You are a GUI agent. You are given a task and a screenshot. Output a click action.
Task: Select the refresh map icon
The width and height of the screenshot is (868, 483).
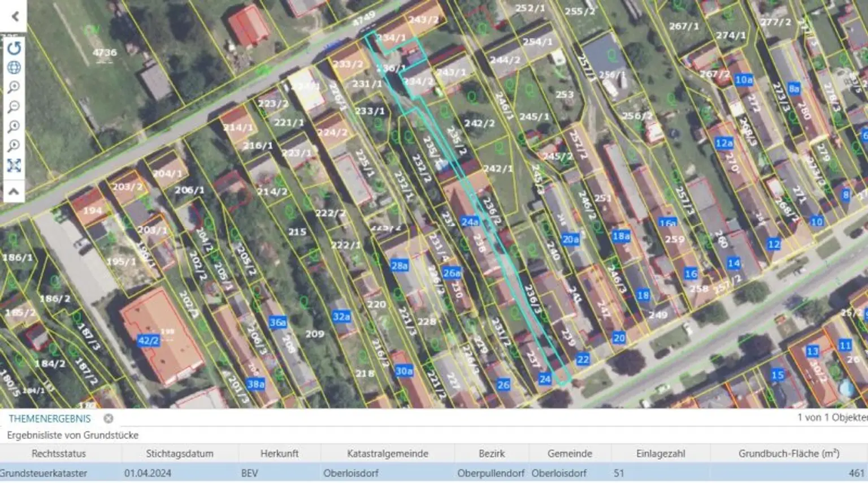[14, 49]
